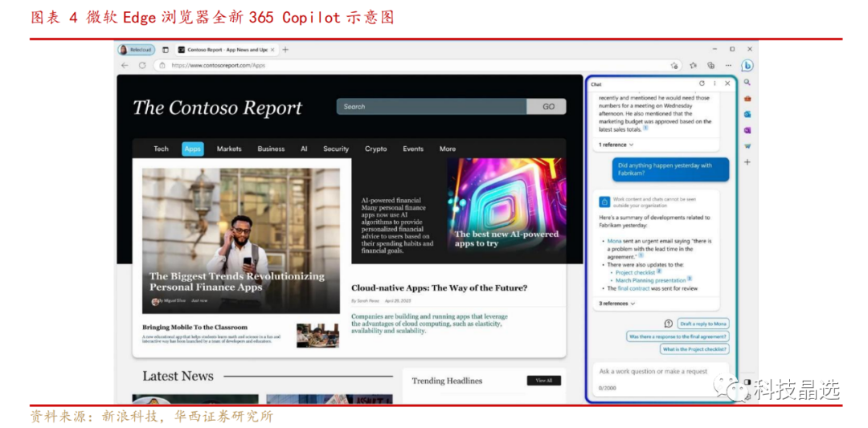Viewport: 868px width, 428px height.
Task: Refresh the Copilot chat panel
Action: coord(702,84)
